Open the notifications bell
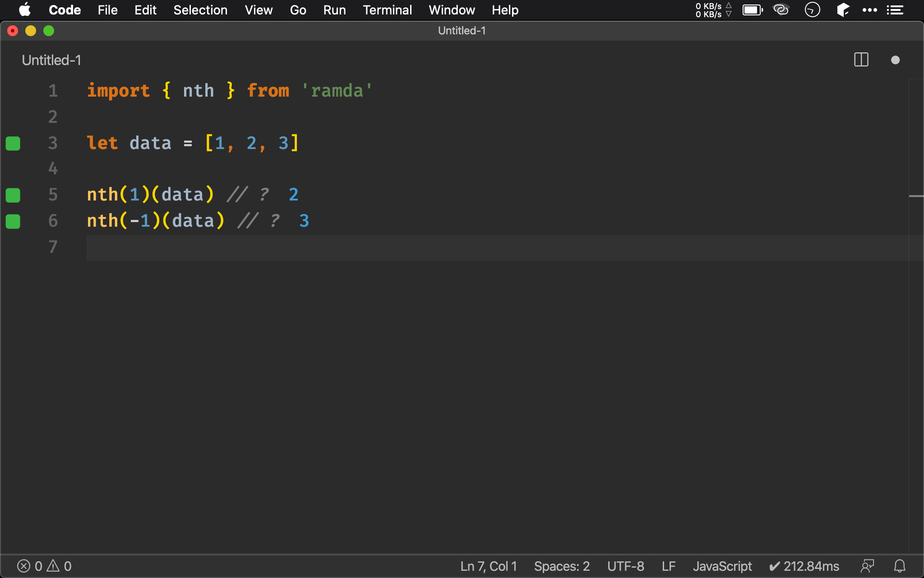The image size is (924, 578). [900, 566]
